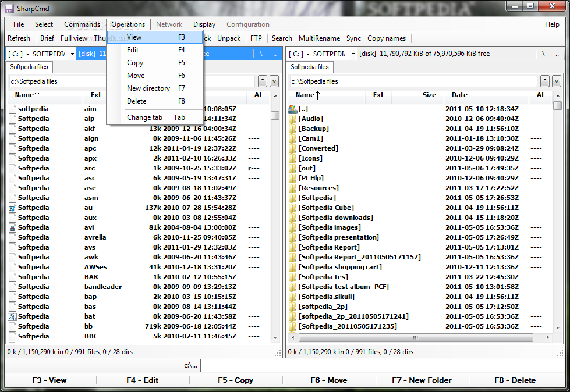This screenshot has width=570, height=392.
Task: Click the [Cam1] folder icon
Action: point(293,138)
